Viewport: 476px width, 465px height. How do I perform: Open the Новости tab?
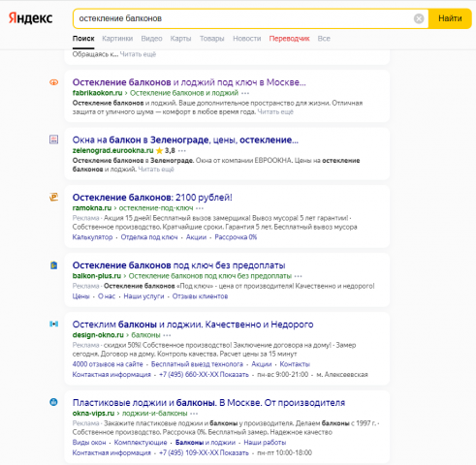point(247,39)
